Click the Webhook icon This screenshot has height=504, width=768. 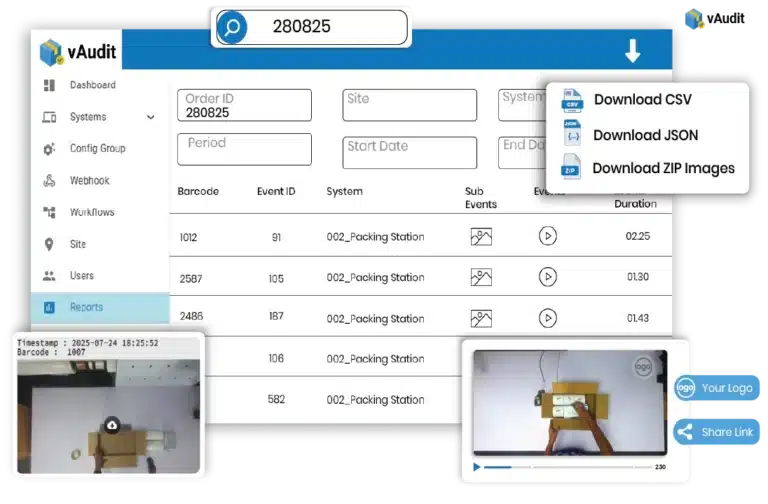coord(49,181)
